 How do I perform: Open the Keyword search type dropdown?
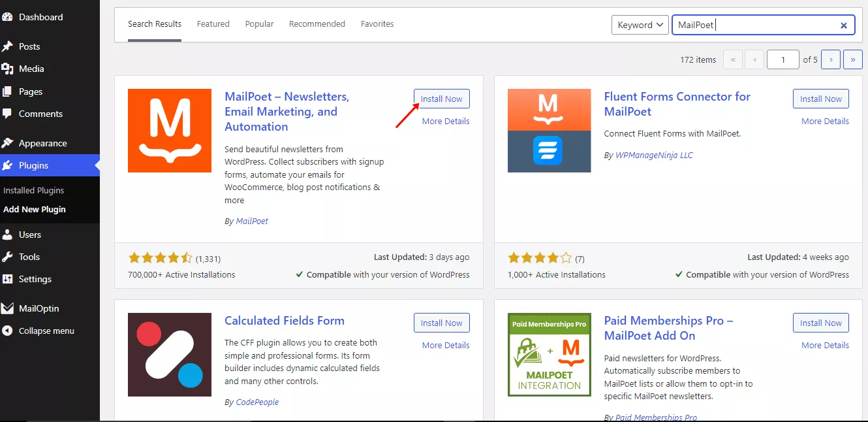coord(640,25)
